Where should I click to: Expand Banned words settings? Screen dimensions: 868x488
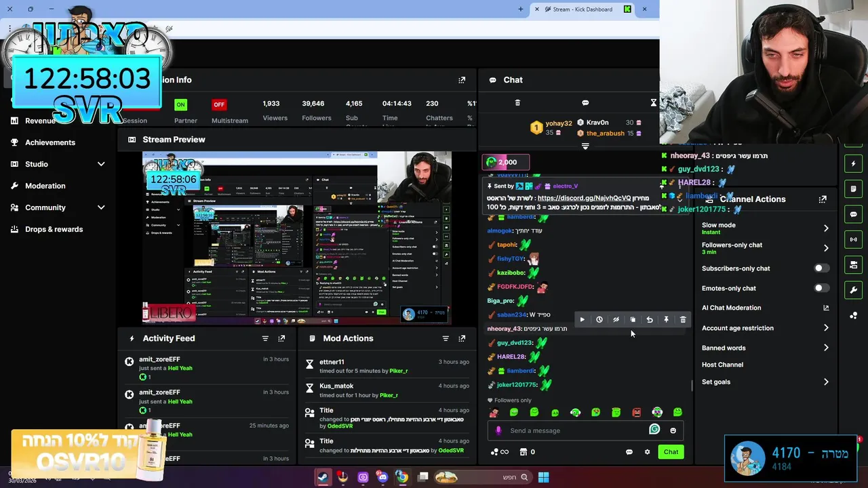(x=826, y=348)
